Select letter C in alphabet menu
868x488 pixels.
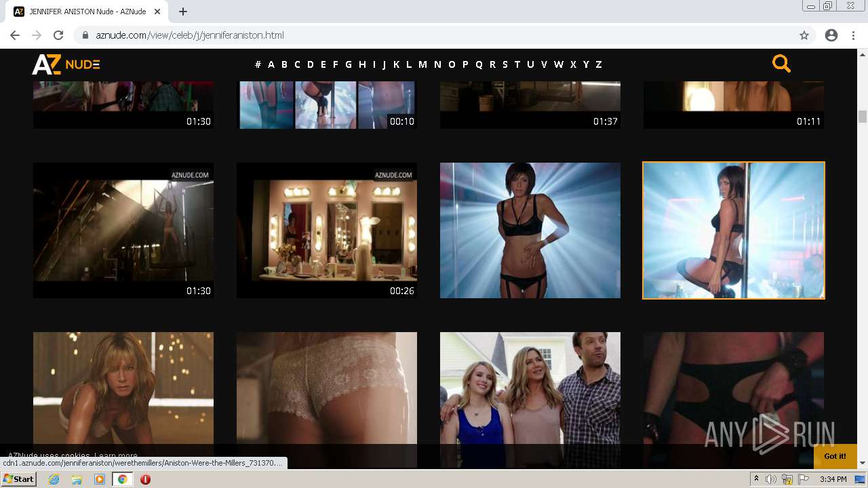click(x=297, y=64)
